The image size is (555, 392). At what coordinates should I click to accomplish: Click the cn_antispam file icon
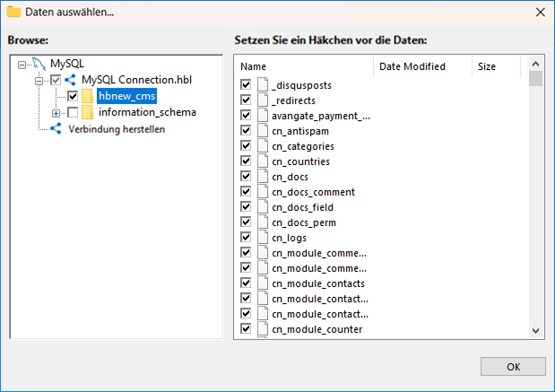[x=263, y=131]
